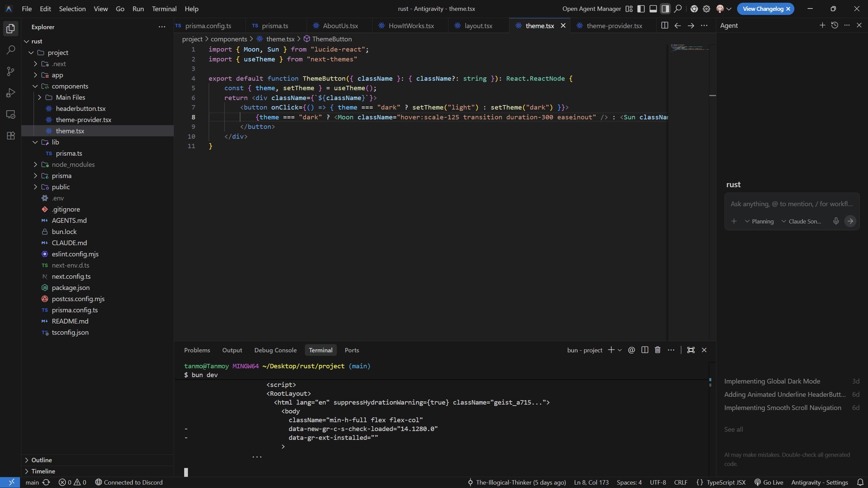Expand the node_modules folder

[x=73, y=164]
